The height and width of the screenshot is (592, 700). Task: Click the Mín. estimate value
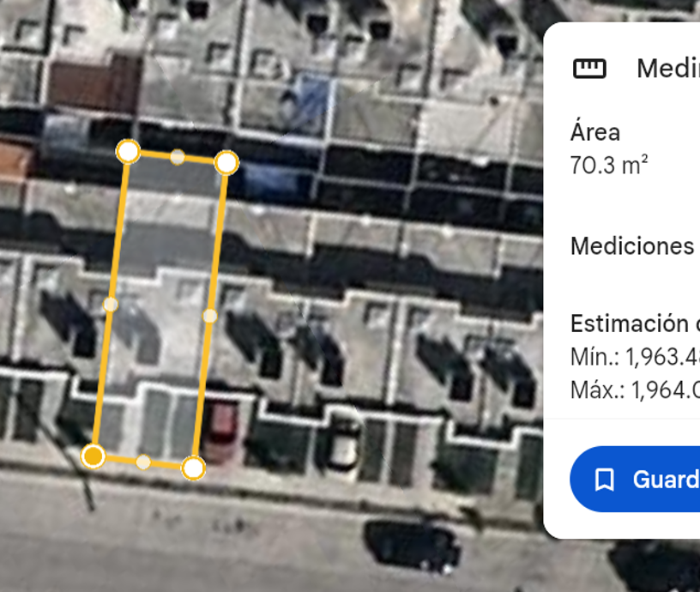click(x=636, y=357)
